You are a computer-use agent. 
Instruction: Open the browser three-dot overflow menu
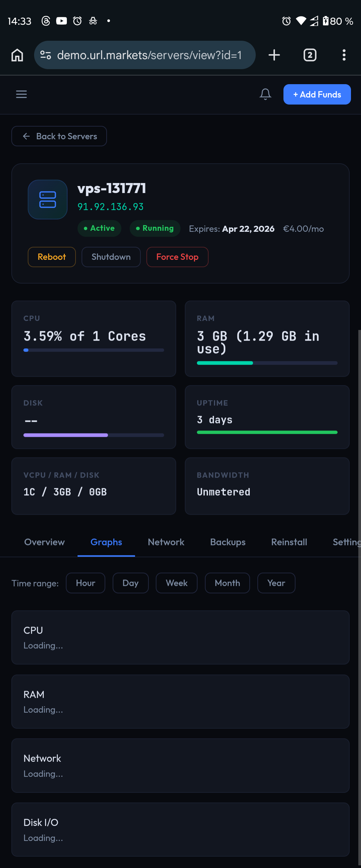[344, 55]
